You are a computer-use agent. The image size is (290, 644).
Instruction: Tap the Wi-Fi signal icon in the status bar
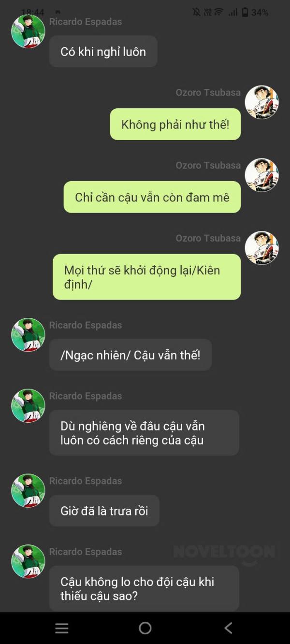click(x=219, y=13)
